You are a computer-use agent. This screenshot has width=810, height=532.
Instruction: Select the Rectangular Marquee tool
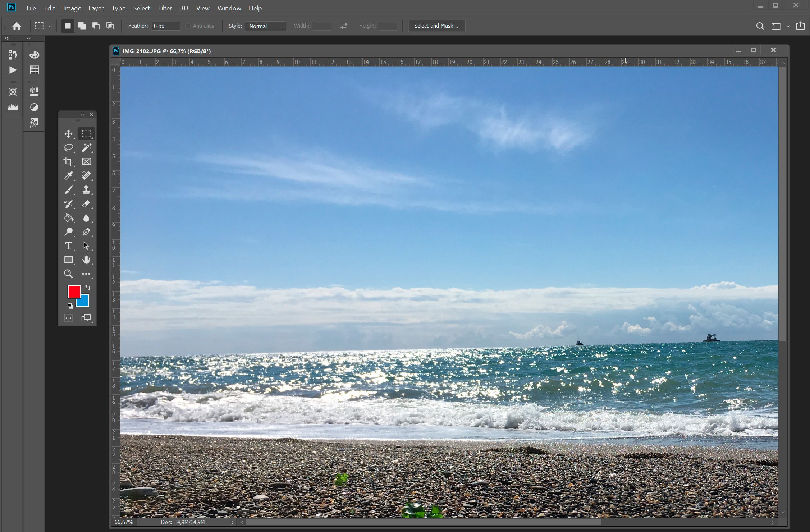[86, 133]
